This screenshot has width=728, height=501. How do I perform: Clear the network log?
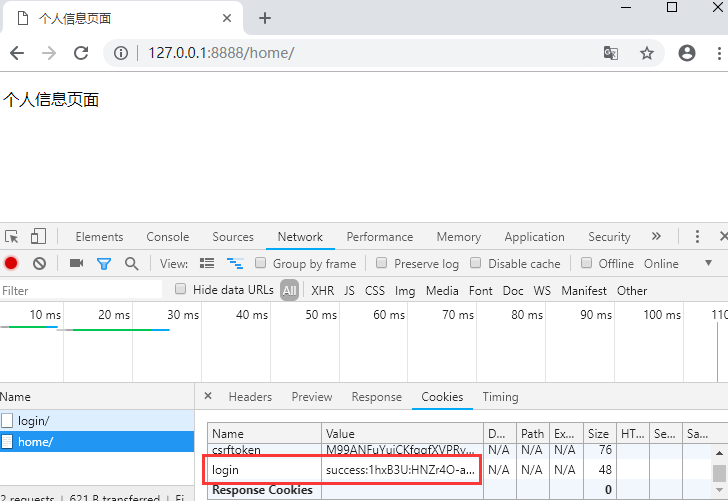[x=39, y=264]
